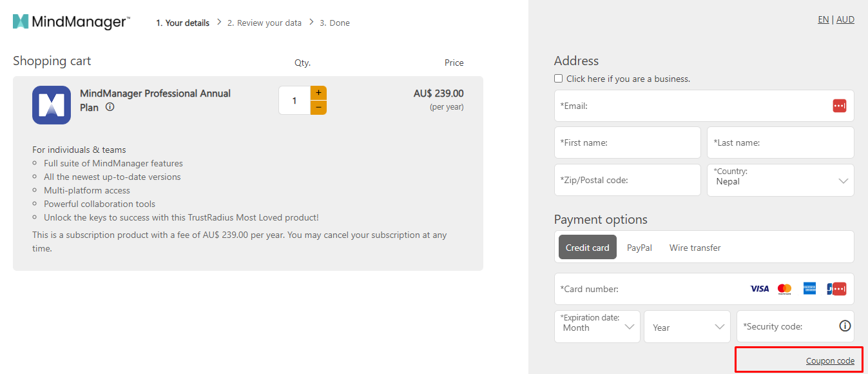Image resolution: width=868 pixels, height=374 pixels.
Task: Focus the Card number field
Action: (704, 289)
